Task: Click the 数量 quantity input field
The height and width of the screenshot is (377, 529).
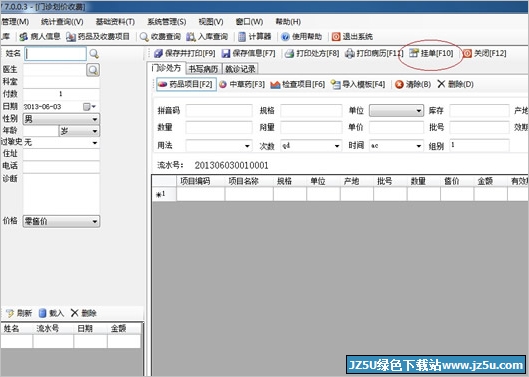Action: [x=219, y=128]
